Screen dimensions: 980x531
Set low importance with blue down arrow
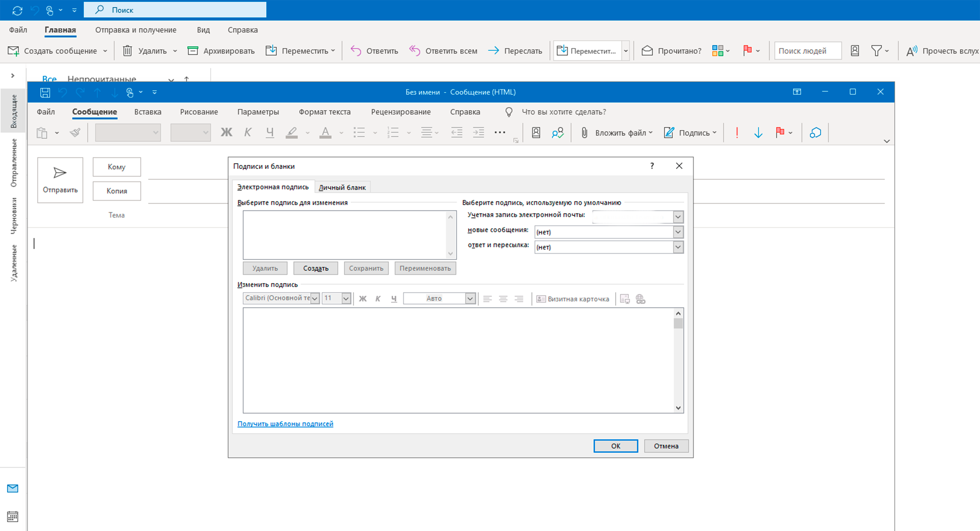(758, 133)
